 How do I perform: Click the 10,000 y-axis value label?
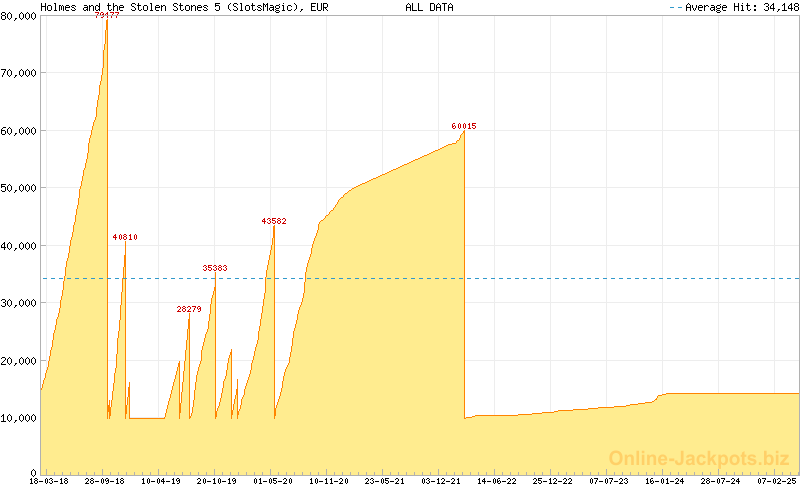[x=19, y=418]
